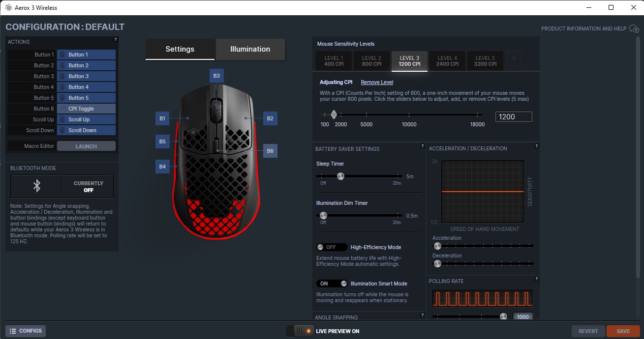This screenshot has height=339, width=644.
Task: Select the B4 marker on mouse image
Action: (x=162, y=167)
